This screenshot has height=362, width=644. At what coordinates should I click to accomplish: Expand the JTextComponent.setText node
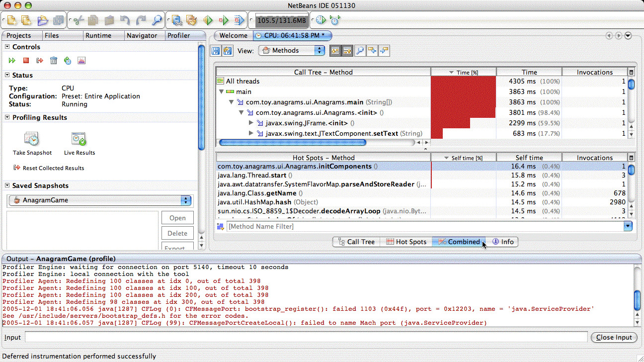(x=251, y=133)
